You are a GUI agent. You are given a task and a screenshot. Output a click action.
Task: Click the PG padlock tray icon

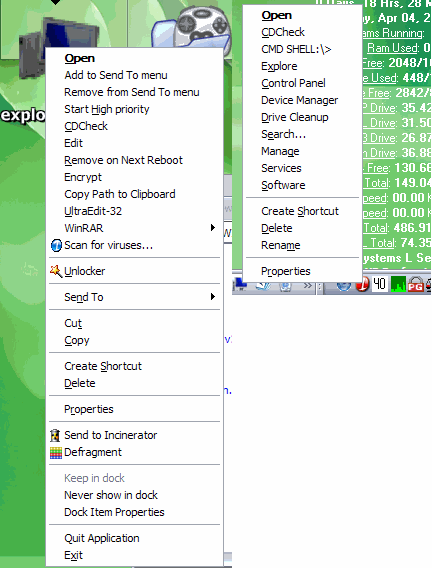click(415, 284)
